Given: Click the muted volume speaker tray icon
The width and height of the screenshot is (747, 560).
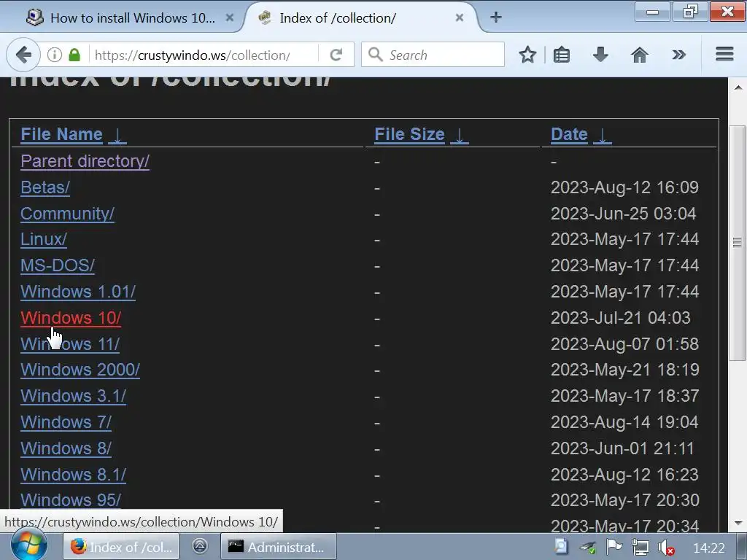Looking at the screenshot, I should 665,547.
